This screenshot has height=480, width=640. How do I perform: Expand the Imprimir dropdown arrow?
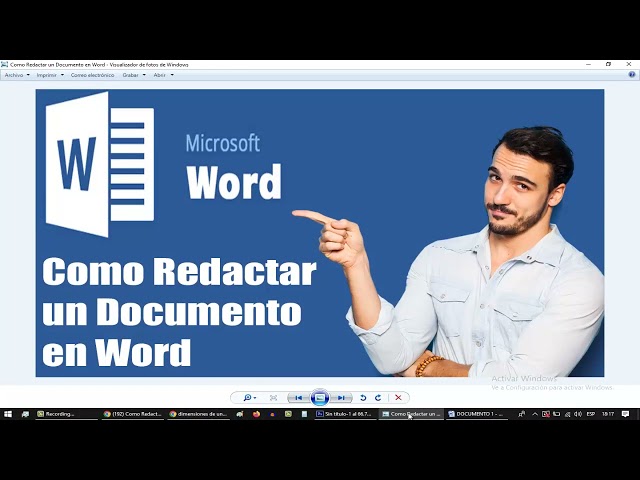point(62,75)
